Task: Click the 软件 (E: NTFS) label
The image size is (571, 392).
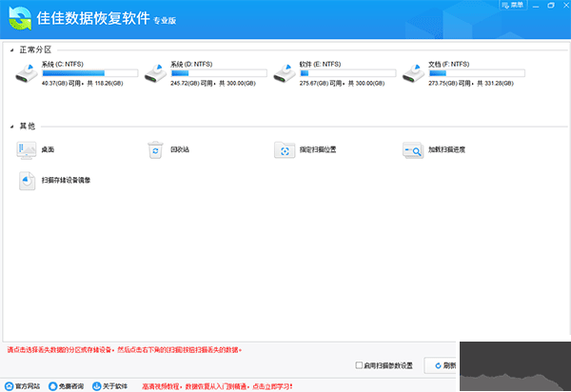Action: pyautogui.click(x=320, y=65)
